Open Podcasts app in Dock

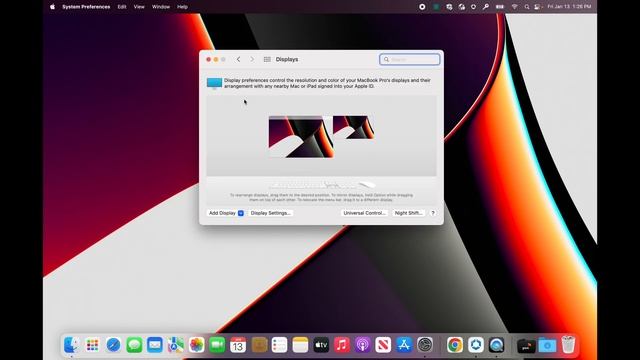click(362, 345)
